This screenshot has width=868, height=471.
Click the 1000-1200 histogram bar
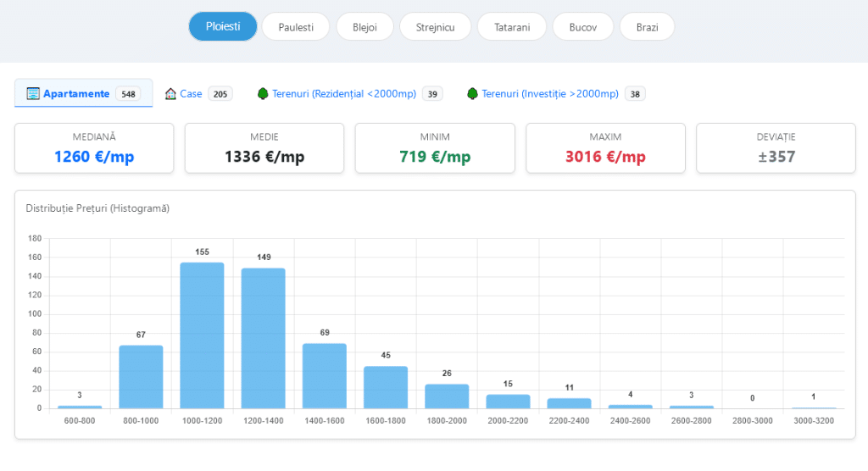coord(202,335)
